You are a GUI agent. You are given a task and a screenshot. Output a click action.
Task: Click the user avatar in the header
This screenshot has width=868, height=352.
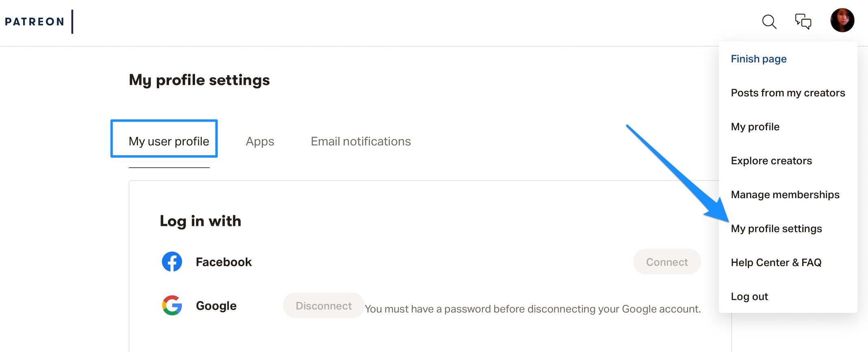point(842,20)
